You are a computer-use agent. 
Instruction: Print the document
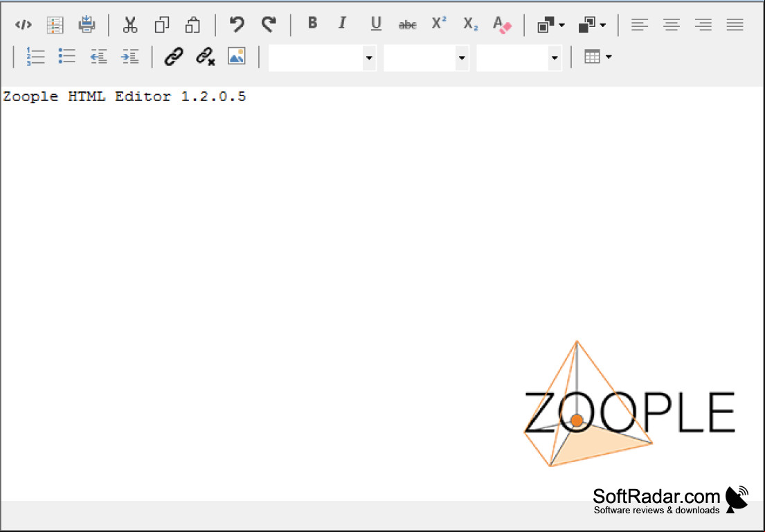click(x=87, y=24)
